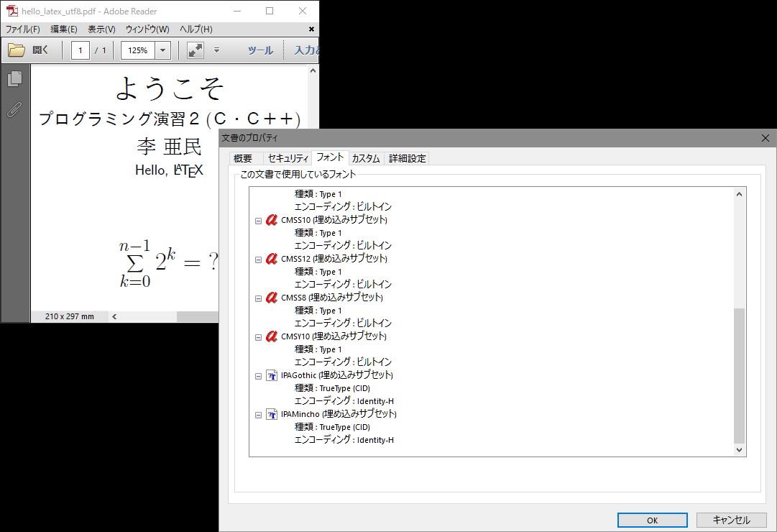This screenshot has height=532, width=777.
Task: Close the 文書のプロパティ dialog
Action: pos(765,138)
